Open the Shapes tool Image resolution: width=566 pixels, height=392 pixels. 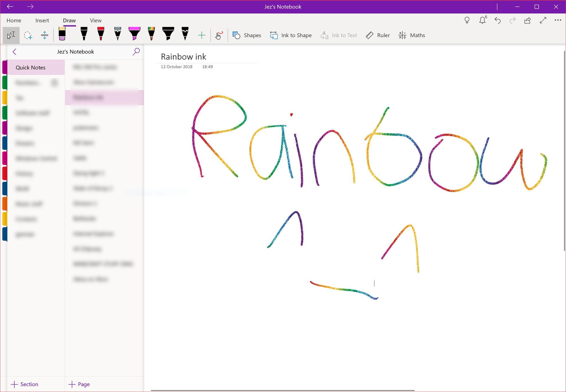(x=247, y=35)
